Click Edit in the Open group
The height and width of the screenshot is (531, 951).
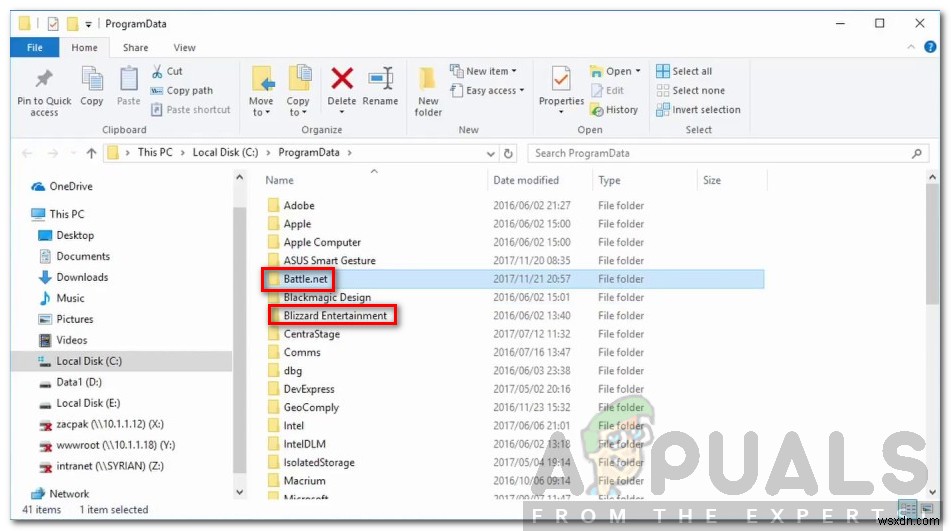[607, 90]
